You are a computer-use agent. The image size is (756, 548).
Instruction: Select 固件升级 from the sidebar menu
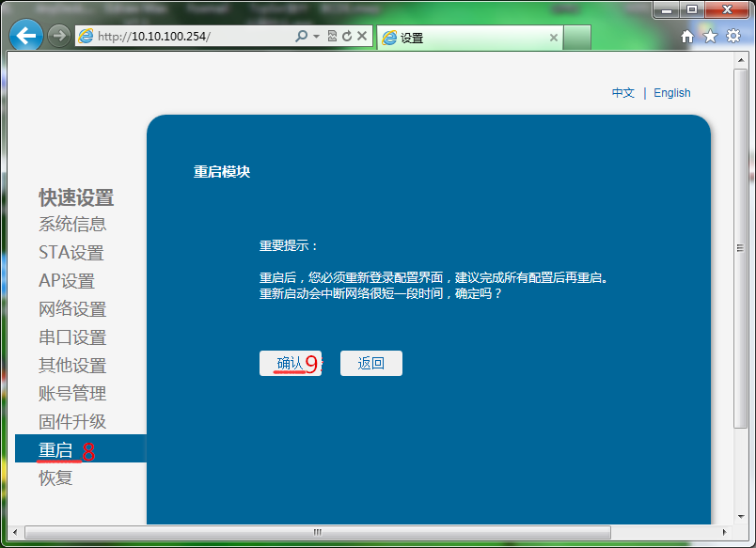click(72, 422)
